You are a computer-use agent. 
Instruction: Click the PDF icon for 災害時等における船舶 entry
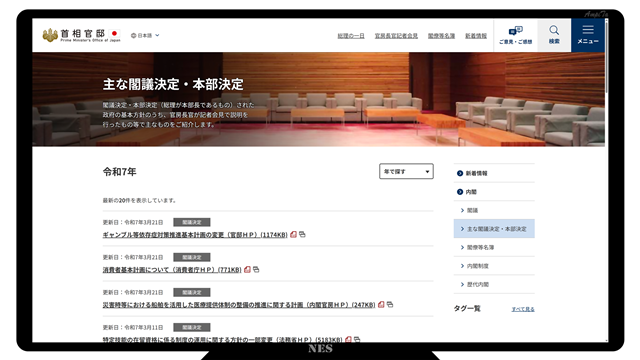381,304
